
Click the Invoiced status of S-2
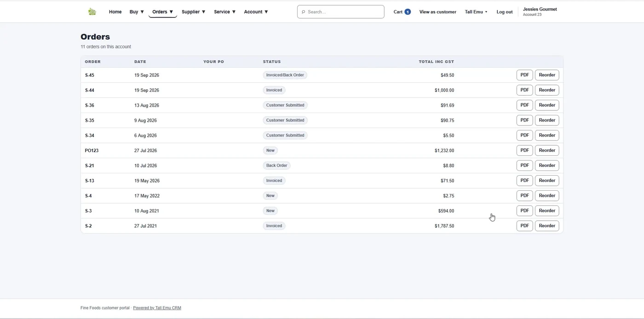[x=274, y=226]
